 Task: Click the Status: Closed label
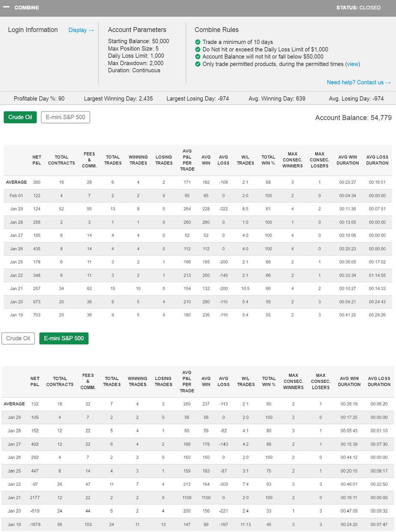(358, 8)
